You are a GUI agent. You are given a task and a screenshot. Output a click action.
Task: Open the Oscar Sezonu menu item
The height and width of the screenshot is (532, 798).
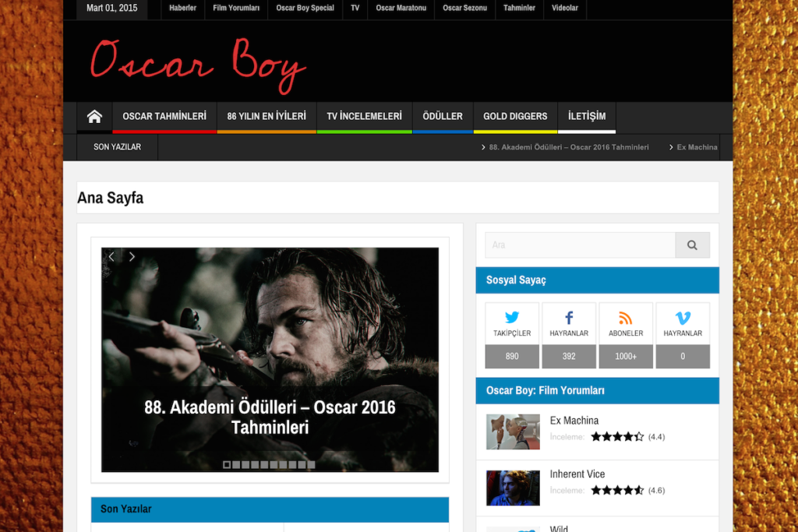[x=464, y=8]
